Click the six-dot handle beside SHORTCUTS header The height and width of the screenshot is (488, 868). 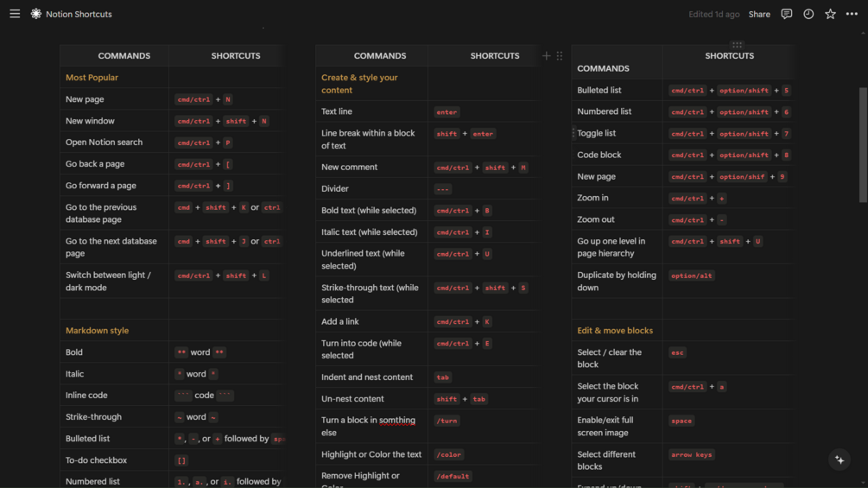(x=560, y=56)
